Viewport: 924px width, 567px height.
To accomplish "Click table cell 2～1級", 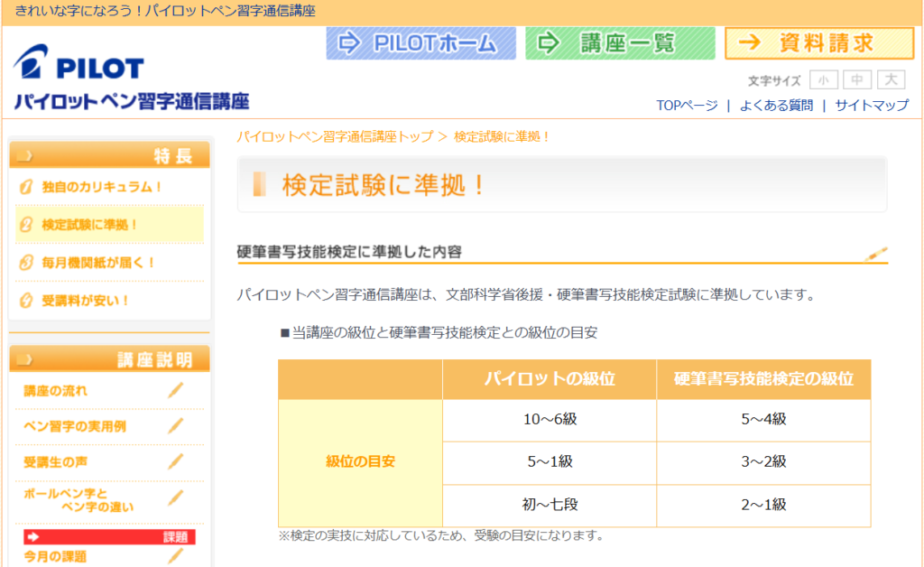I will 763,506.
